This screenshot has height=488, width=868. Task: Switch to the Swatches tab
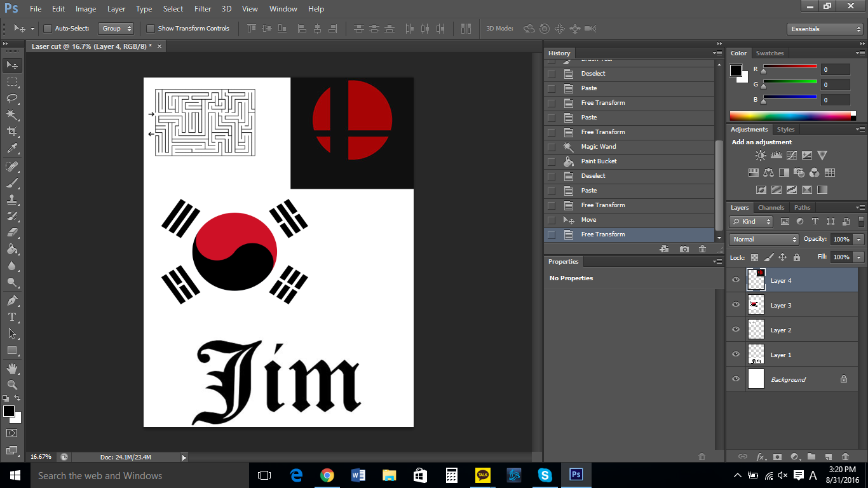click(x=770, y=53)
